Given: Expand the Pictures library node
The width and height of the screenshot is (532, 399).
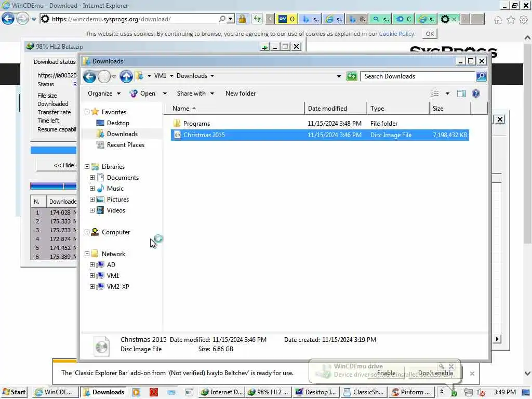Looking at the screenshot, I should coord(92,199).
